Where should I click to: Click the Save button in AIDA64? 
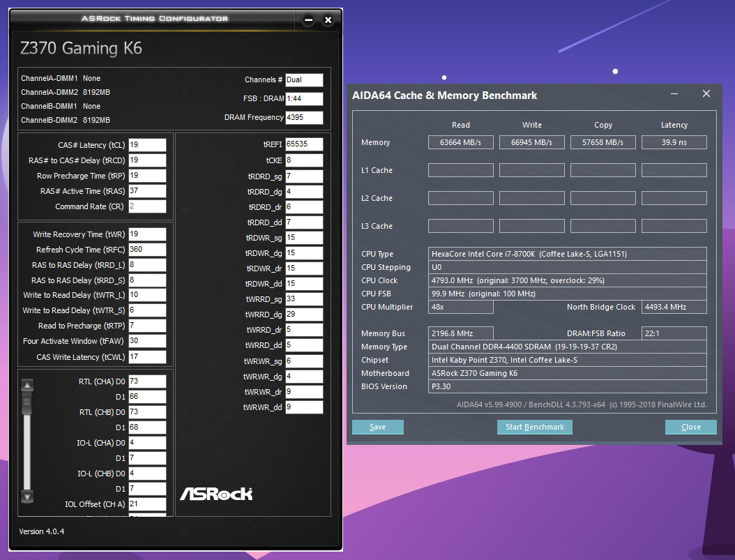click(377, 427)
